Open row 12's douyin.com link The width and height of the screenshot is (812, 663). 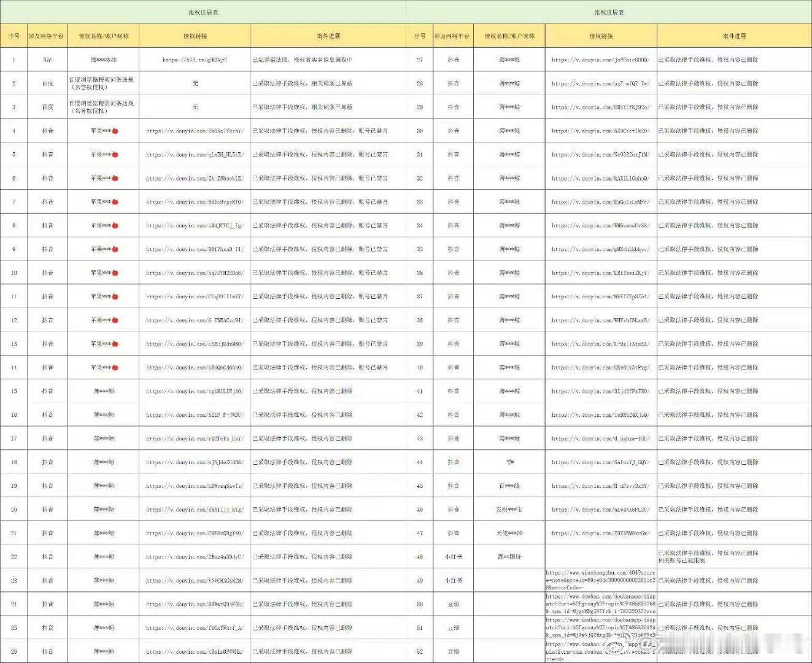click(195, 320)
